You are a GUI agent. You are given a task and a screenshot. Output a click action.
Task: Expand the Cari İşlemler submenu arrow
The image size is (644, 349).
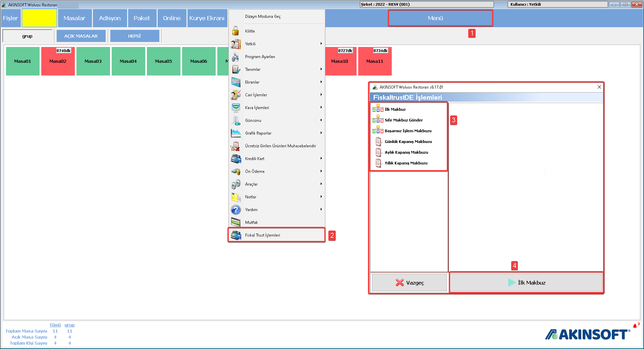(321, 95)
